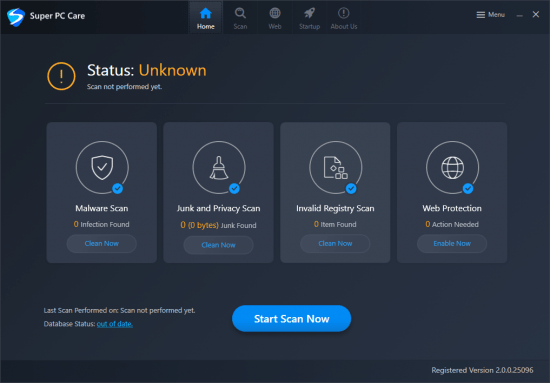Toggle the Junk and Privacy Scan checkmark
Screen dimensions: 550x383
(234, 189)
